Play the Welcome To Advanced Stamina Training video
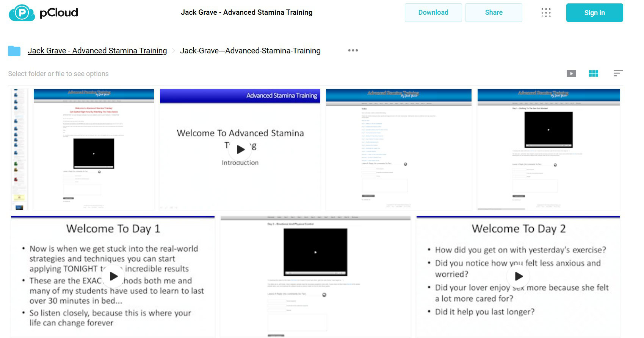 [x=240, y=150]
